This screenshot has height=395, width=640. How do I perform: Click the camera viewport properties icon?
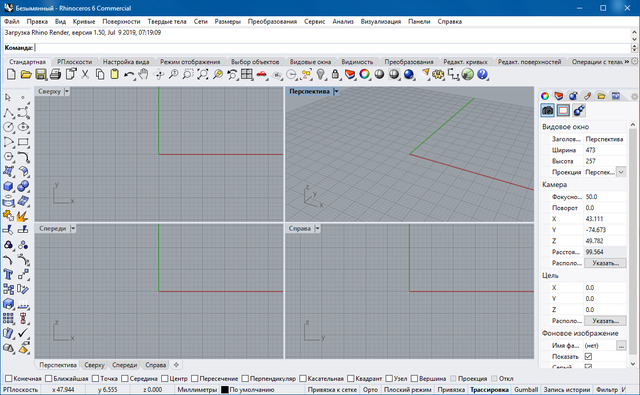547,110
